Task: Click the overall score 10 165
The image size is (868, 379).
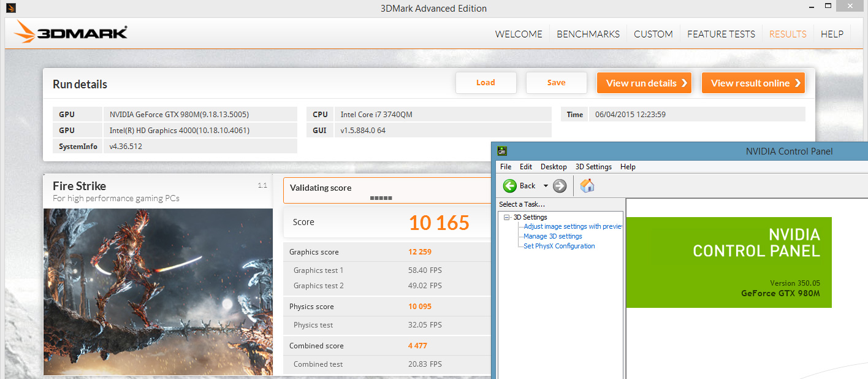Action: pyautogui.click(x=439, y=223)
